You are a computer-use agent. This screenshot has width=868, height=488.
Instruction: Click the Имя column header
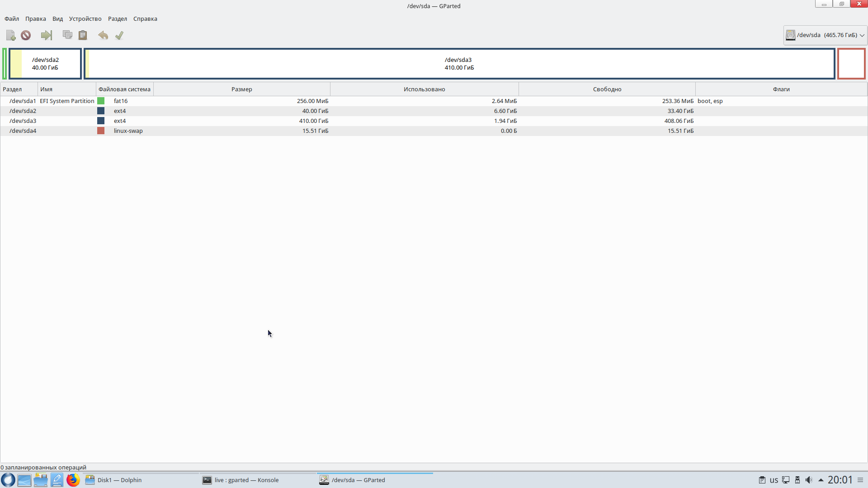pos(67,89)
